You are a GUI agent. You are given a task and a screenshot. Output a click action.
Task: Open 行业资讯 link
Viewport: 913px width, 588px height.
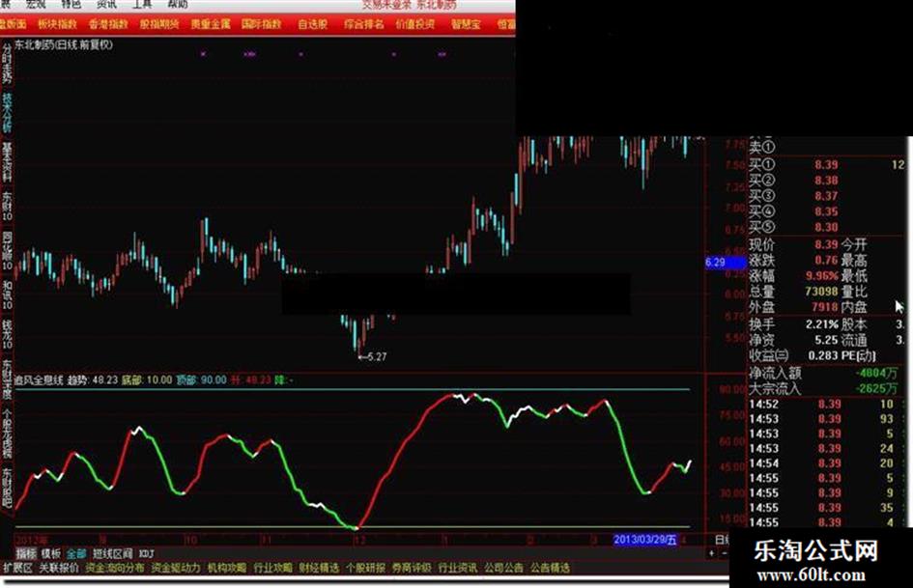457,568
